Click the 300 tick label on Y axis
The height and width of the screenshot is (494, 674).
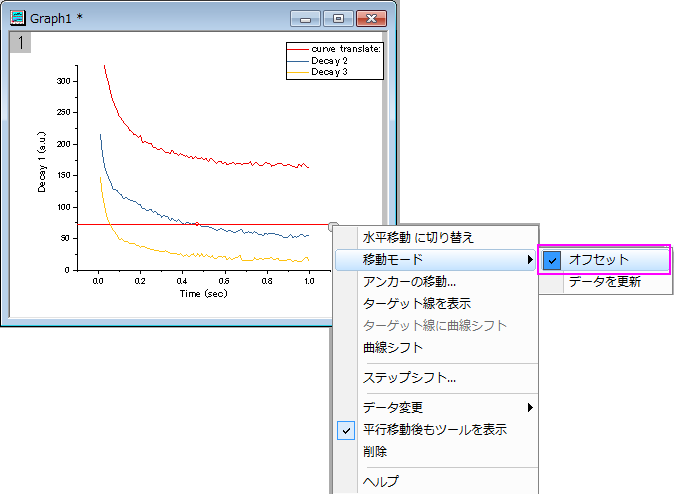pyautogui.click(x=63, y=81)
